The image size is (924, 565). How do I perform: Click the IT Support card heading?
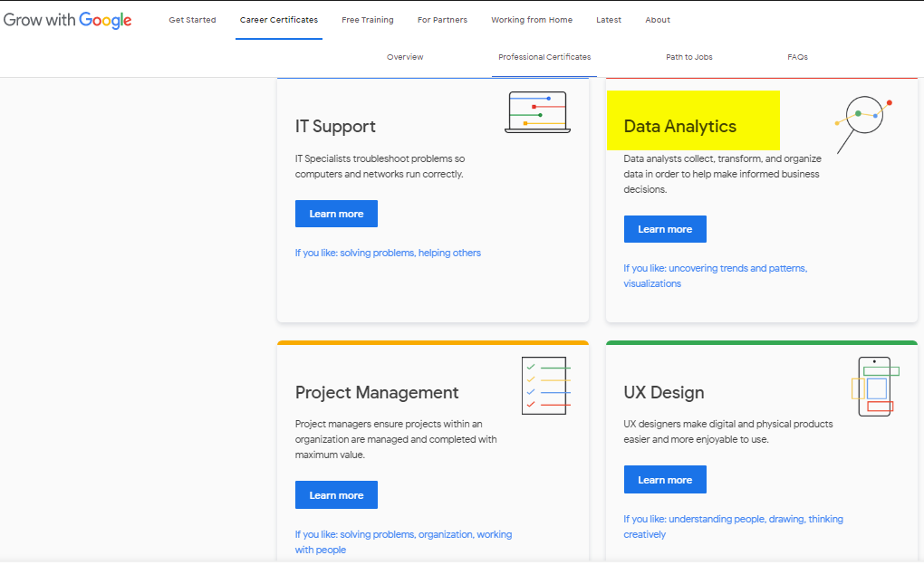[x=335, y=126]
